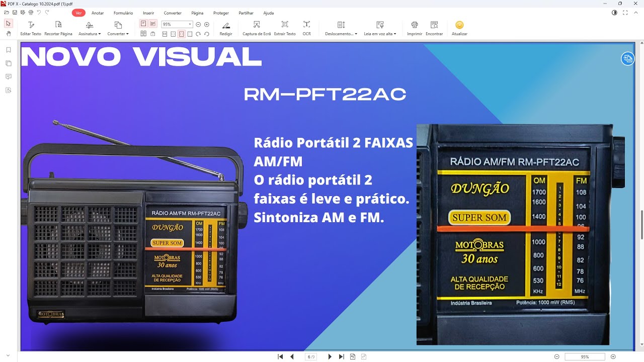Open the Encontrar search tool
Viewport: 644px width, 362px height.
[434, 29]
